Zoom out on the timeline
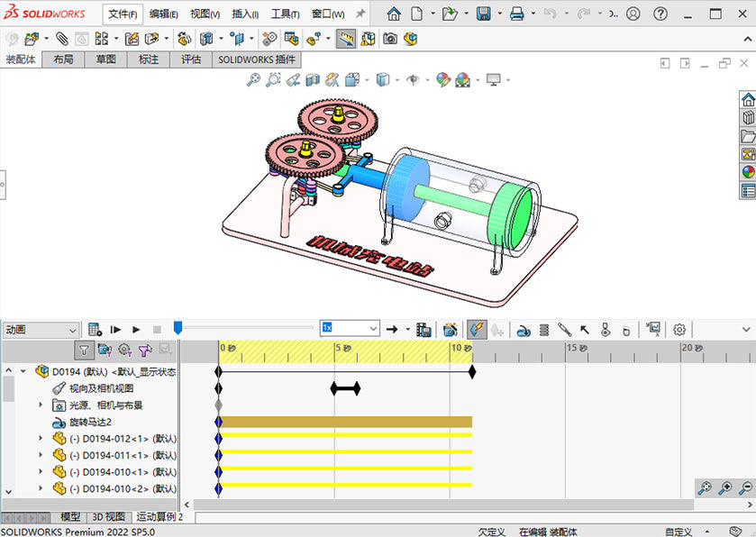The height and width of the screenshot is (537, 756). pyautogui.click(x=745, y=488)
